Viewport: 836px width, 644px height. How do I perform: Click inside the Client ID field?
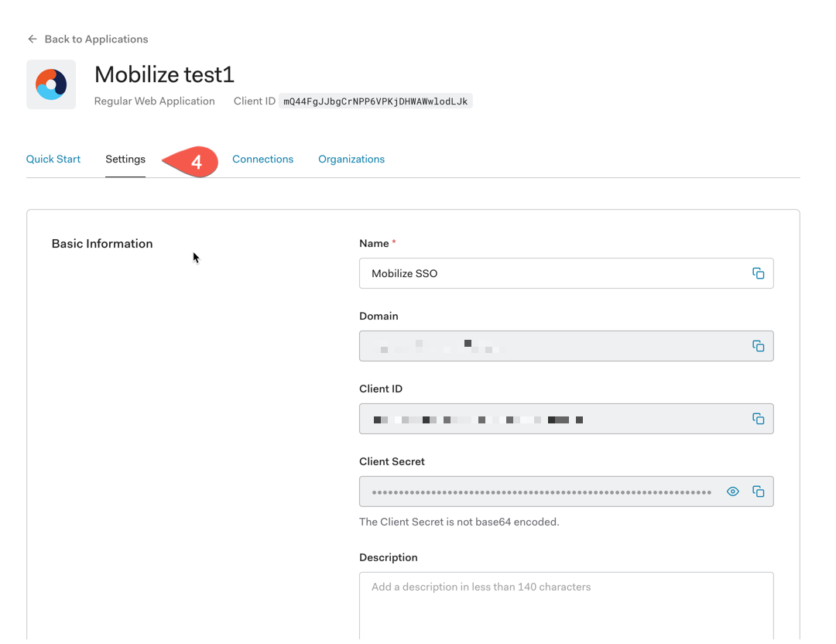point(554,419)
